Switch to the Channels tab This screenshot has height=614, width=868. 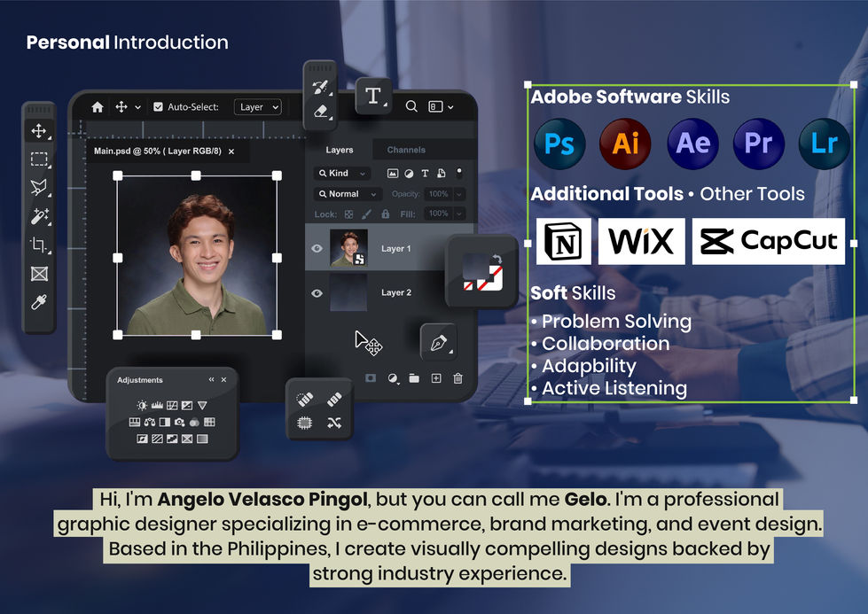[x=406, y=150]
